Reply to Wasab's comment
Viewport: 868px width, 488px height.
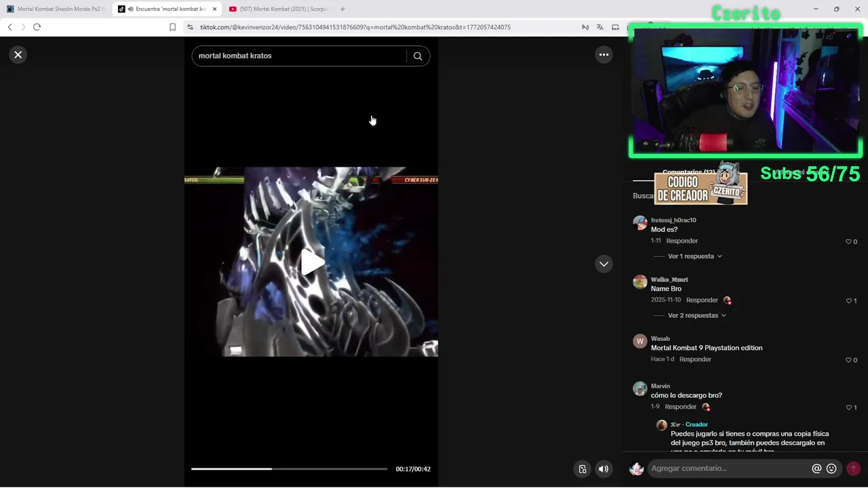point(695,359)
